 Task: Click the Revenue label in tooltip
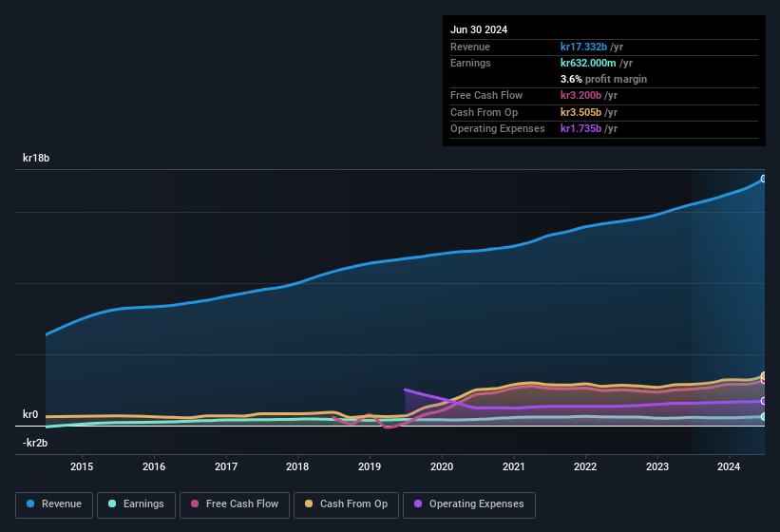(x=470, y=47)
